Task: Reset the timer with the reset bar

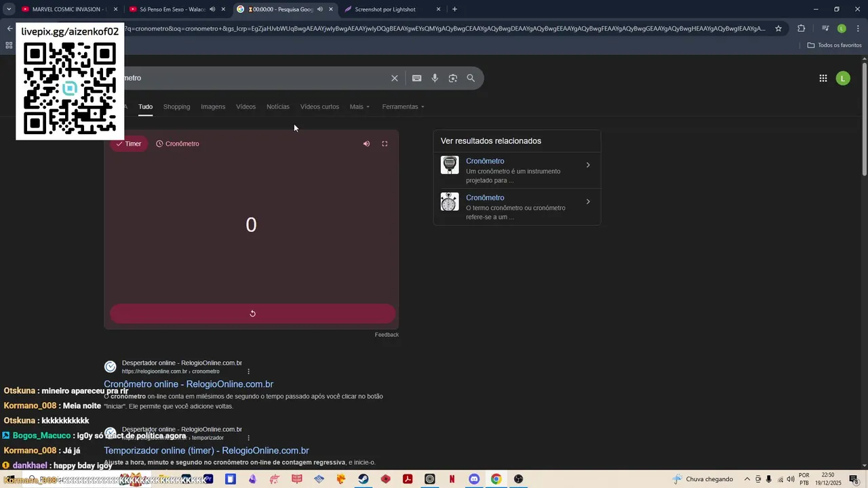Action: 252,313
